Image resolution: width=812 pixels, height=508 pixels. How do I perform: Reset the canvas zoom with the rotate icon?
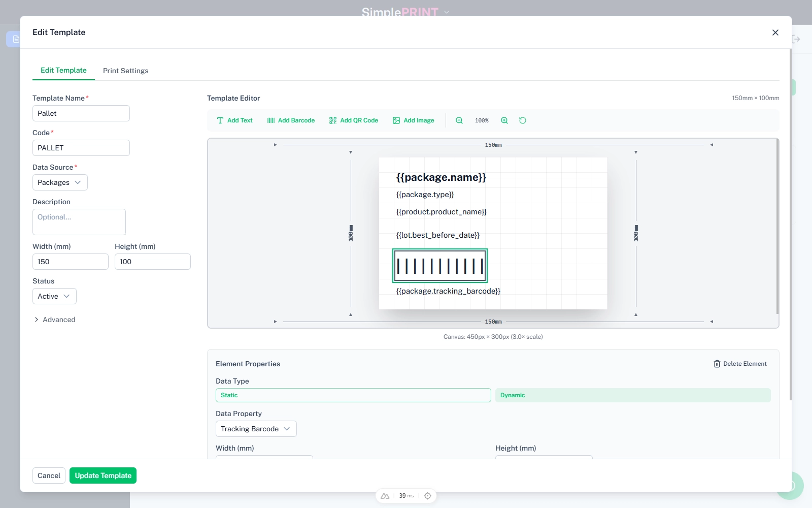click(523, 120)
